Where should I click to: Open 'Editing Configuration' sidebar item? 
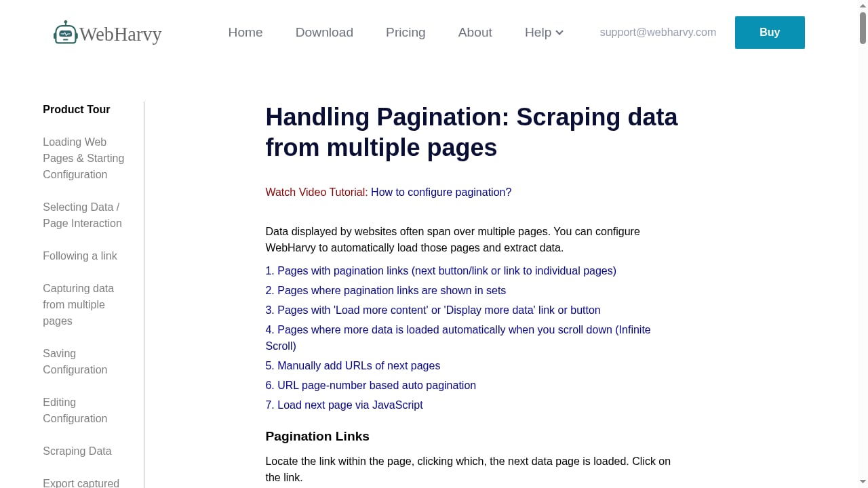[75, 410]
